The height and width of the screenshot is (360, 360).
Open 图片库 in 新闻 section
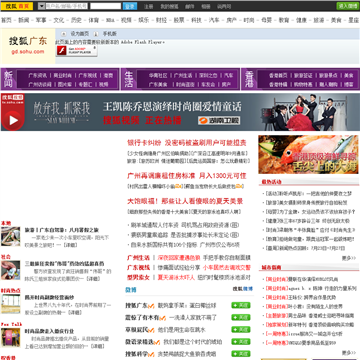click(x=65, y=84)
